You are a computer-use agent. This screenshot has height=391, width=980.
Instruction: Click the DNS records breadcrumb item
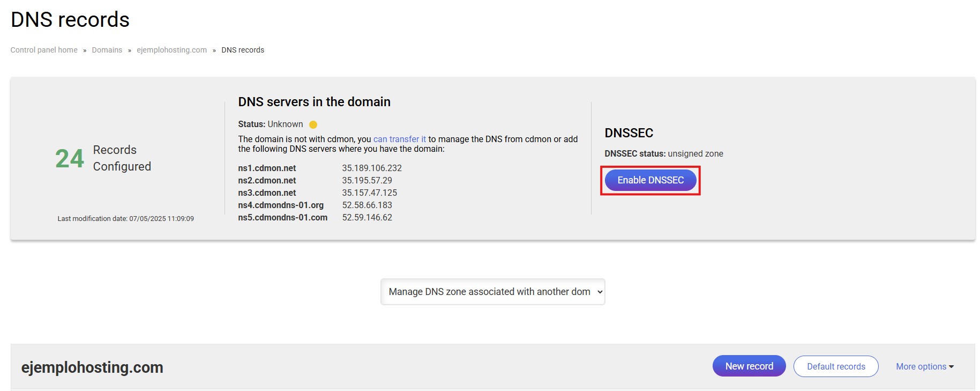243,50
